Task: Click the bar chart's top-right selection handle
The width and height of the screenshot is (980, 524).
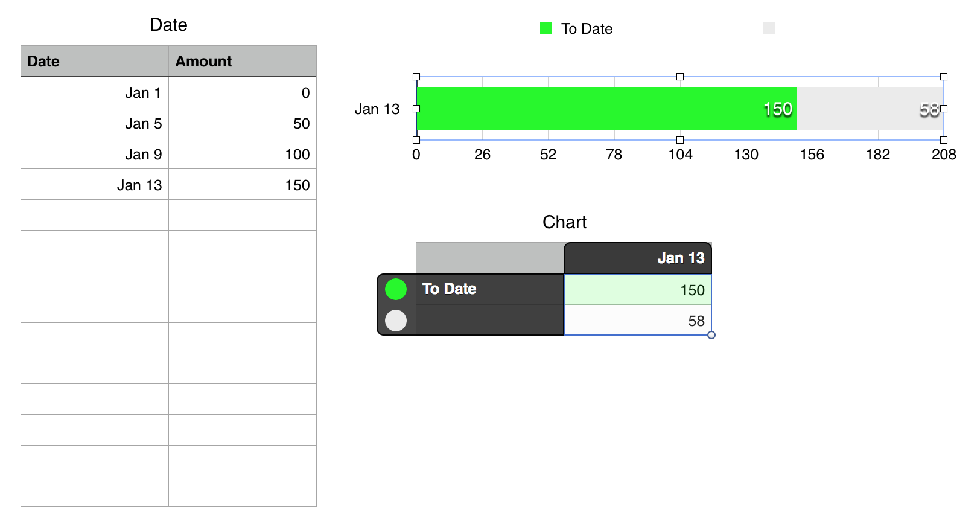Action: pos(944,77)
